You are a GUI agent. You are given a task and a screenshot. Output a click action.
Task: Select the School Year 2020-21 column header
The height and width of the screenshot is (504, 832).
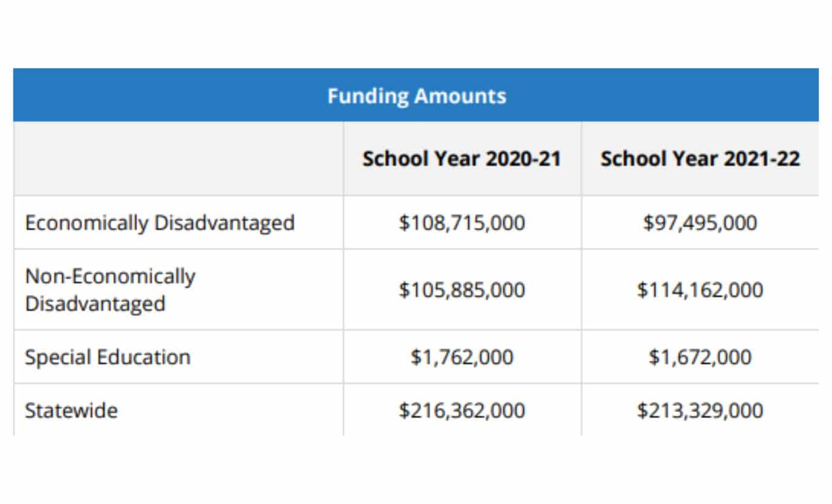tap(462, 159)
